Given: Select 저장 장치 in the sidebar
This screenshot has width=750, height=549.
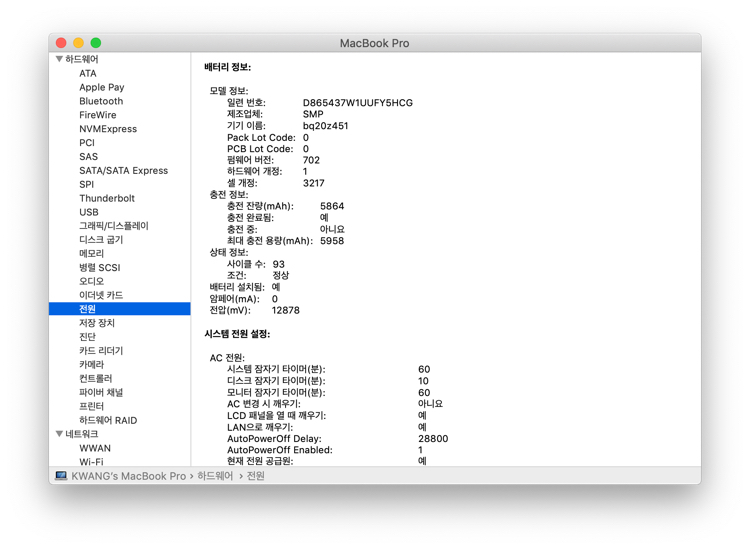Looking at the screenshot, I should tap(97, 323).
